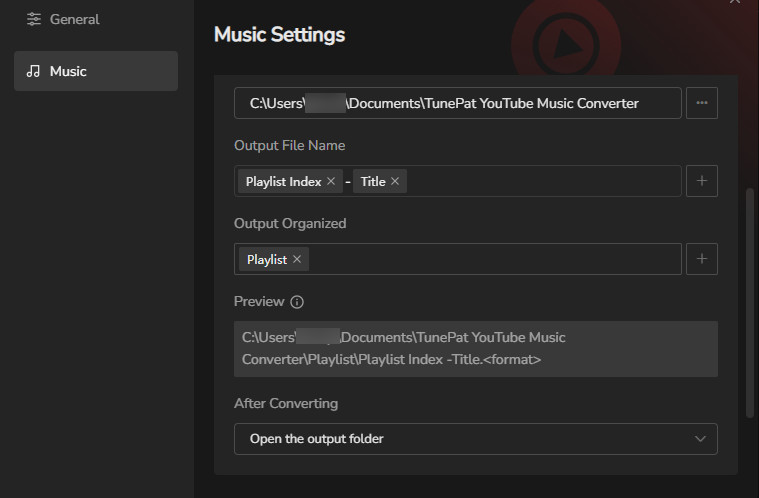This screenshot has width=759, height=498.
Task: Click the output folder path field
Action: coord(457,103)
